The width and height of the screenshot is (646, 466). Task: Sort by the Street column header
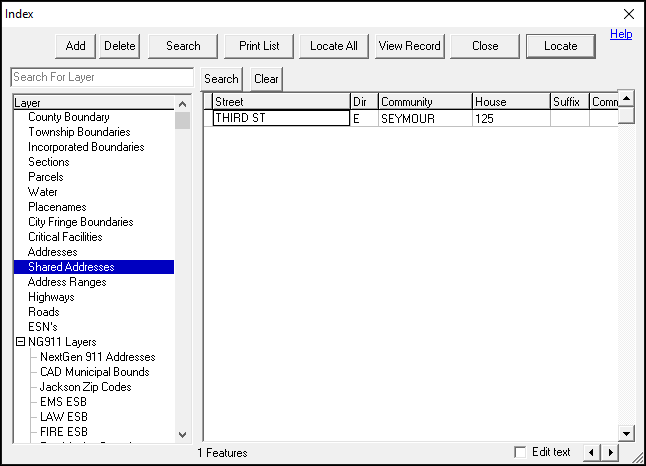(x=280, y=102)
